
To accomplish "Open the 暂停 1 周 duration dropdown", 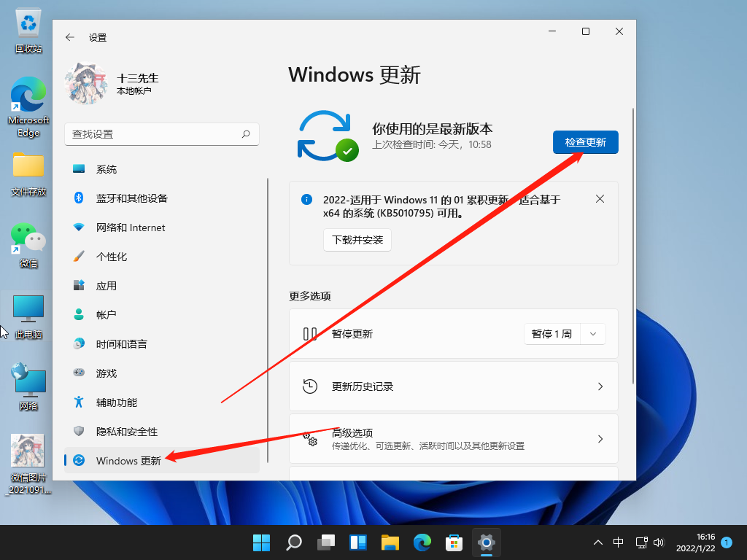I will pos(592,333).
